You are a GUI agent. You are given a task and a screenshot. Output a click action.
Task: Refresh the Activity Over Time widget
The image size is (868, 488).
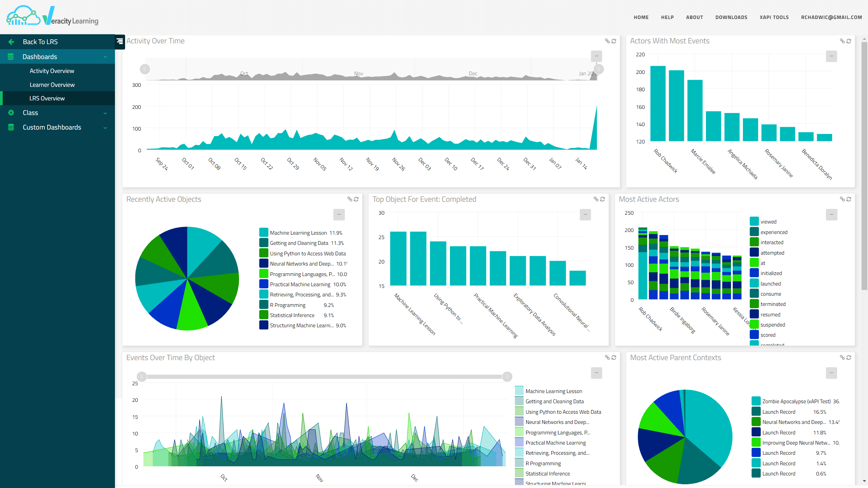[614, 41]
